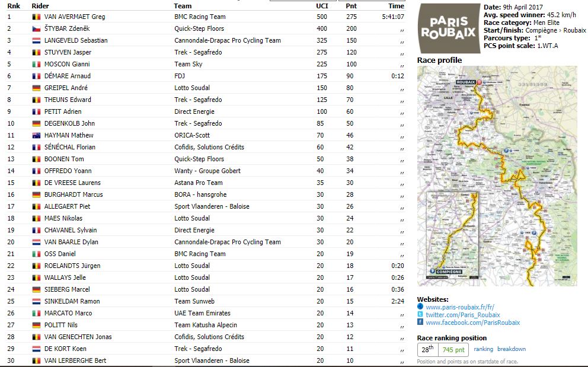Click the Dutch flag beside LANGEVELD Sebastian
Screen dimensions: 588x367
click(x=36, y=40)
